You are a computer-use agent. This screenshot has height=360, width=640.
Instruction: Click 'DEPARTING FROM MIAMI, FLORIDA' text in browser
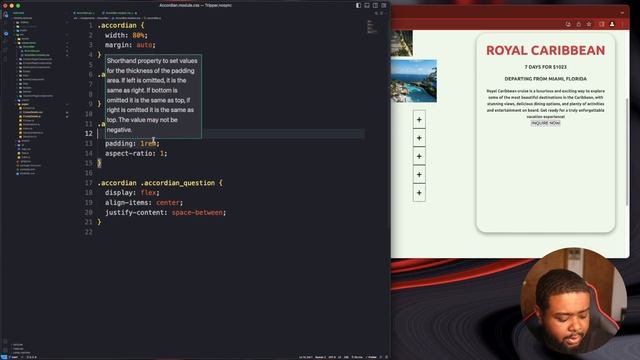click(x=545, y=79)
